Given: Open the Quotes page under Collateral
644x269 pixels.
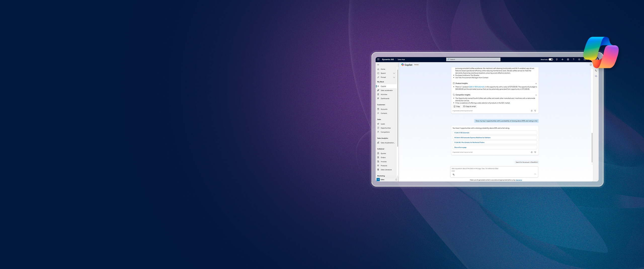Looking at the screenshot, I should tap(383, 153).
